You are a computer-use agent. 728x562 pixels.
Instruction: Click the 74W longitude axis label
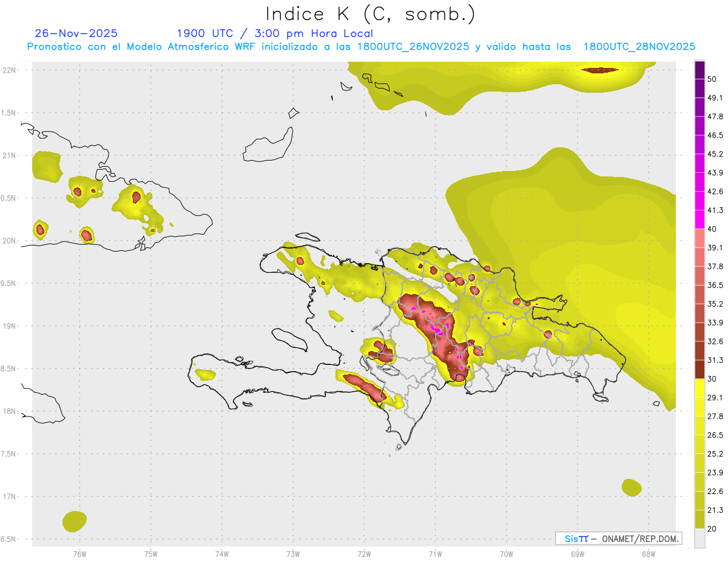222,554
